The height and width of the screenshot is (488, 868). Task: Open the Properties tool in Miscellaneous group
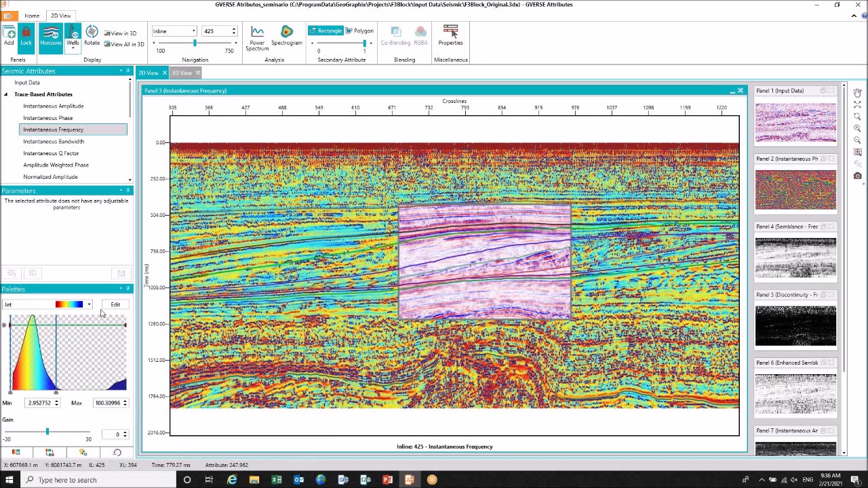[450, 37]
